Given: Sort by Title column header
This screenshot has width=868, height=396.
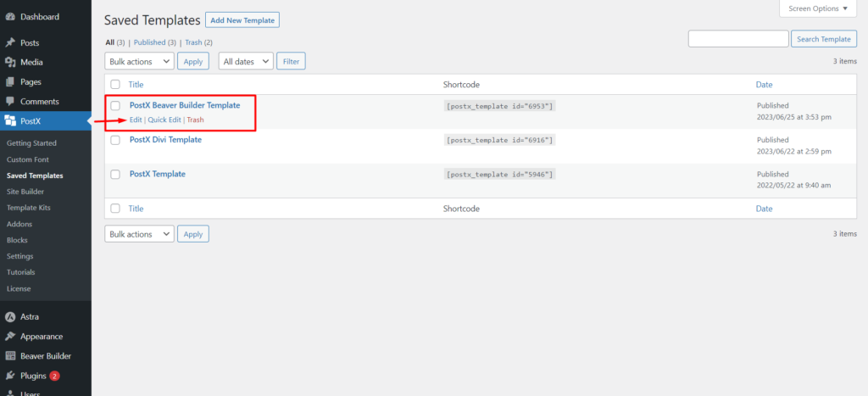Looking at the screenshot, I should [136, 85].
